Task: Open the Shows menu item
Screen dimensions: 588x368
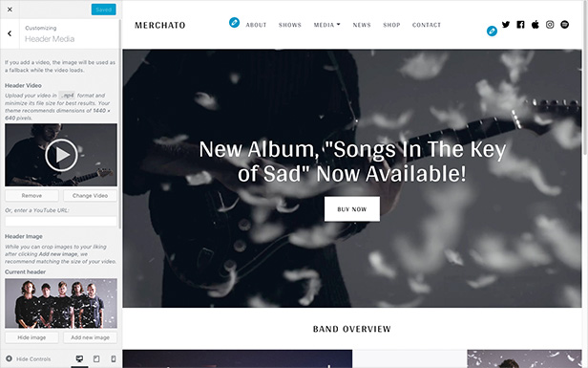Action: click(290, 25)
